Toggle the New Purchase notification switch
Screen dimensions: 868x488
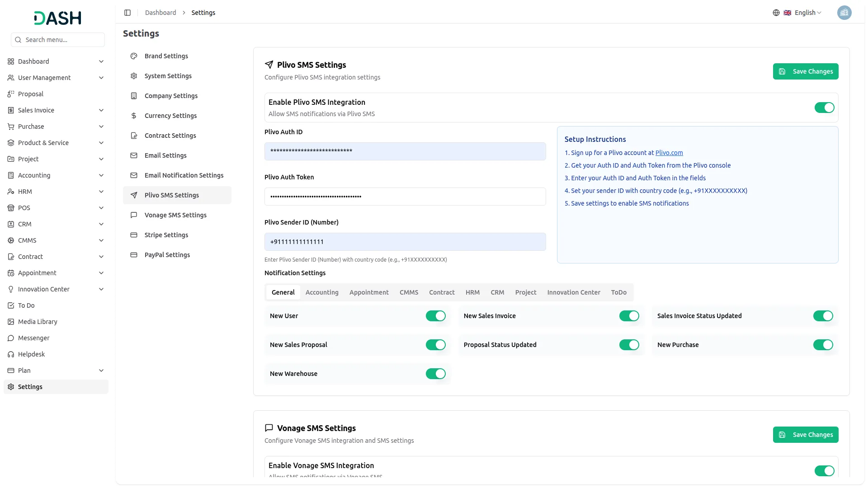823,345
